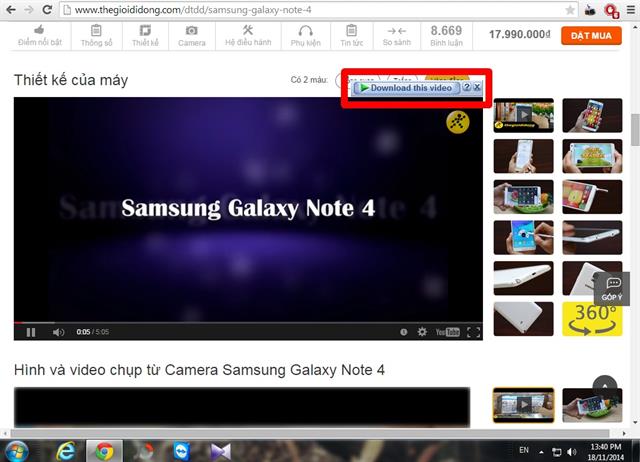Image resolution: width=640 pixels, height=462 pixels.
Task: Click scroll-to-top arrow button
Action: coord(604,387)
